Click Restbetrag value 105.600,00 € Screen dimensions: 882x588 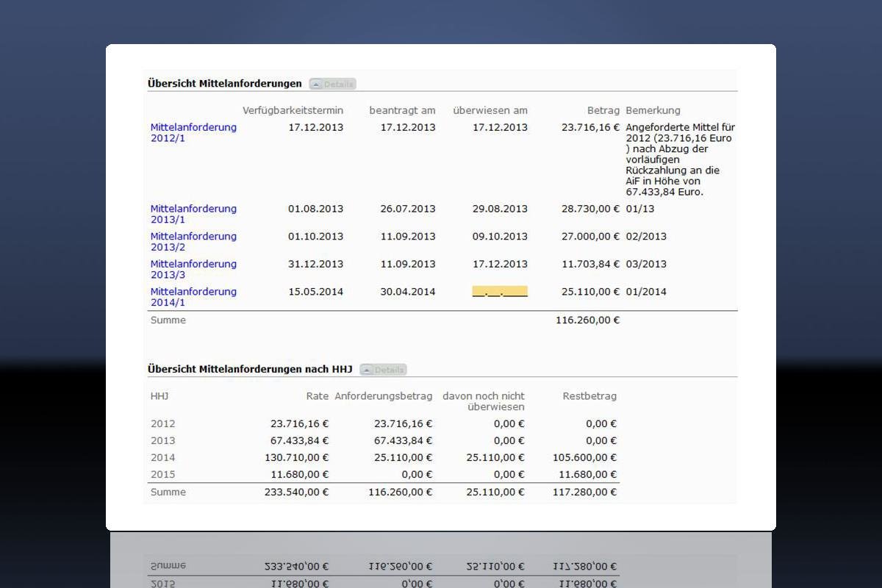pos(584,457)
